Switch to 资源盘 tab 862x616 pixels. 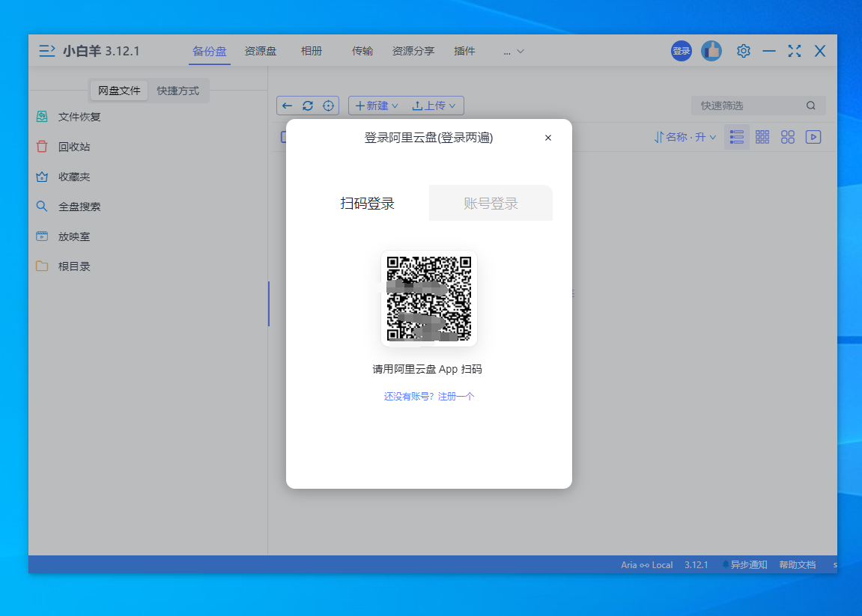pyautogui.click(x=261, y=51)
